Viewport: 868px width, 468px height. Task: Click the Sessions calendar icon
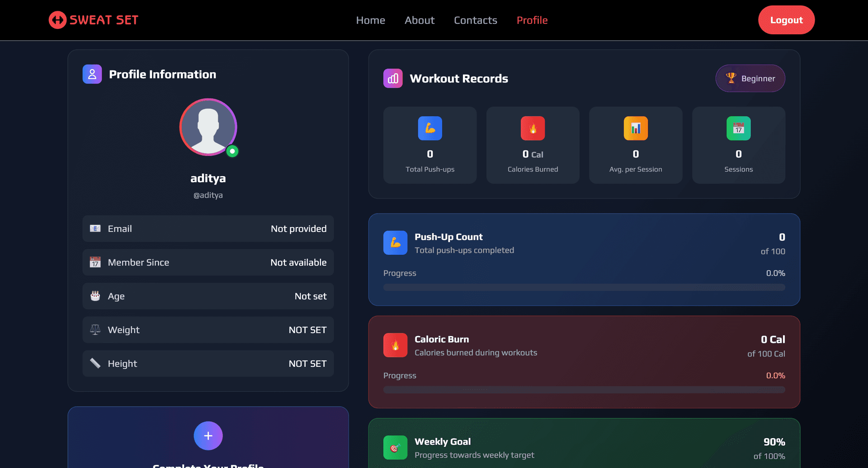[x=739, y=128]
